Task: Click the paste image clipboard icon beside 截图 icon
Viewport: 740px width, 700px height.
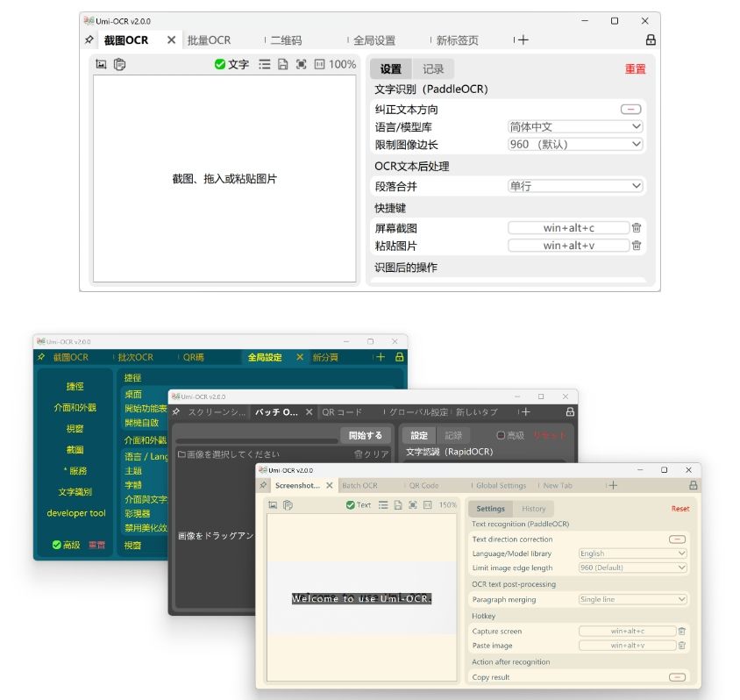Action: (x=119, y=64)
